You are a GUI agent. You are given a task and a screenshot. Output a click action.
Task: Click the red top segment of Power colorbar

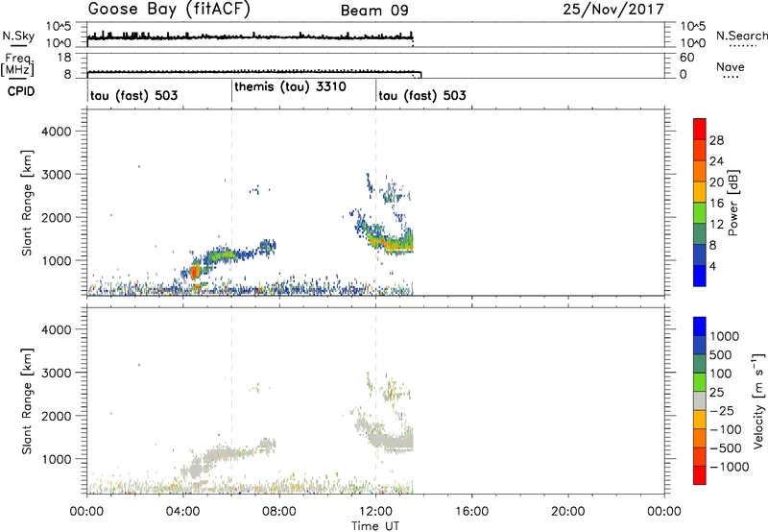(700, 129)
